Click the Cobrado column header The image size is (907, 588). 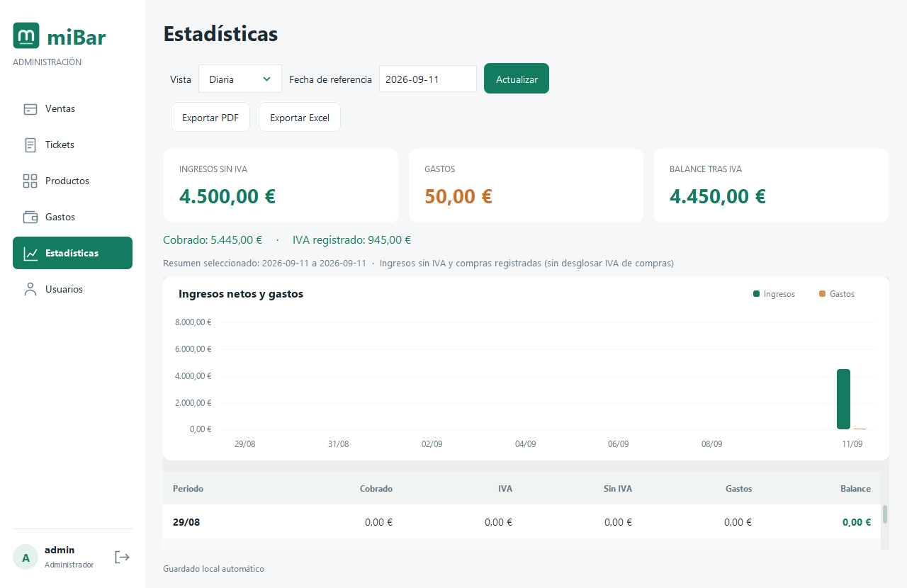coord(376,489)
